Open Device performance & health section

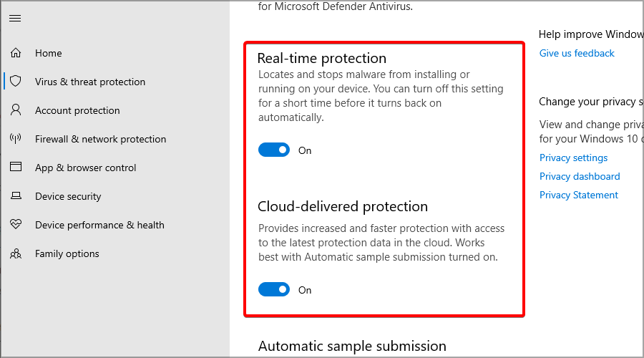(x=99, y=226)
